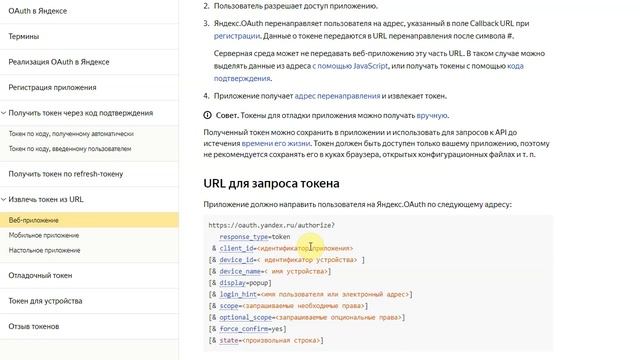Follow the 'вручную' link in the tip
640x360 pixels.
(x=432, y=116)
